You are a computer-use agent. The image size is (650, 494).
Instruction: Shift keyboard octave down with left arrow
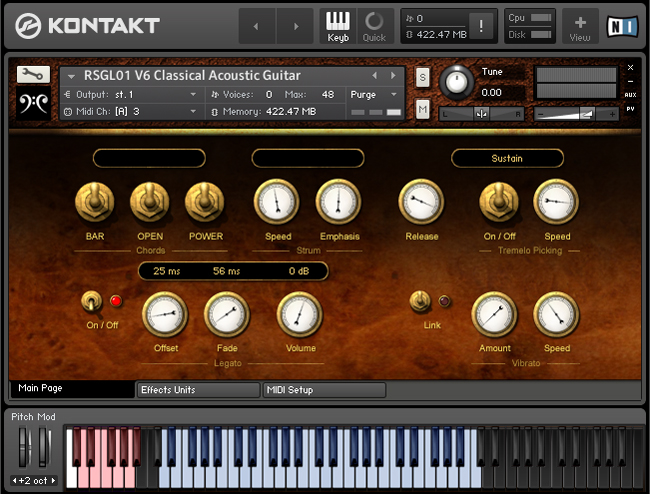[x=15, y=481]
